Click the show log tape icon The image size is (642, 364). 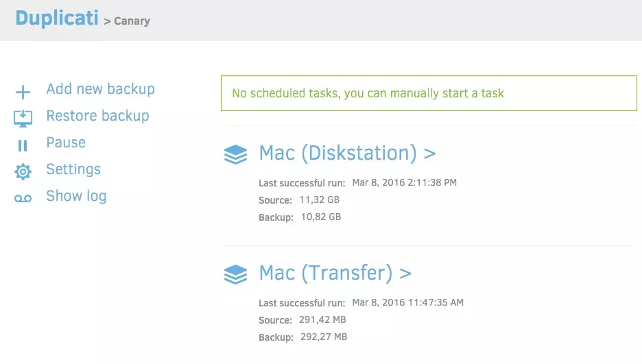coord(23,198)
